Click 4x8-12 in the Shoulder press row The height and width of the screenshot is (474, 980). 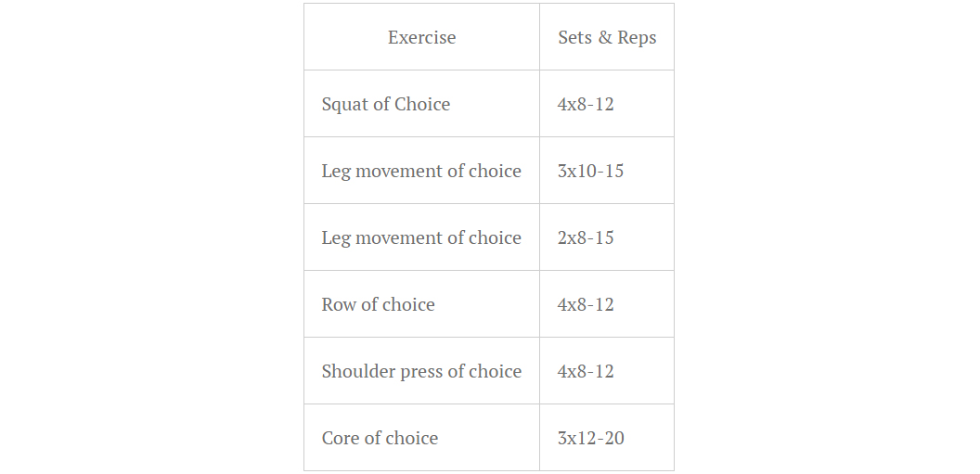click(586, 372)
